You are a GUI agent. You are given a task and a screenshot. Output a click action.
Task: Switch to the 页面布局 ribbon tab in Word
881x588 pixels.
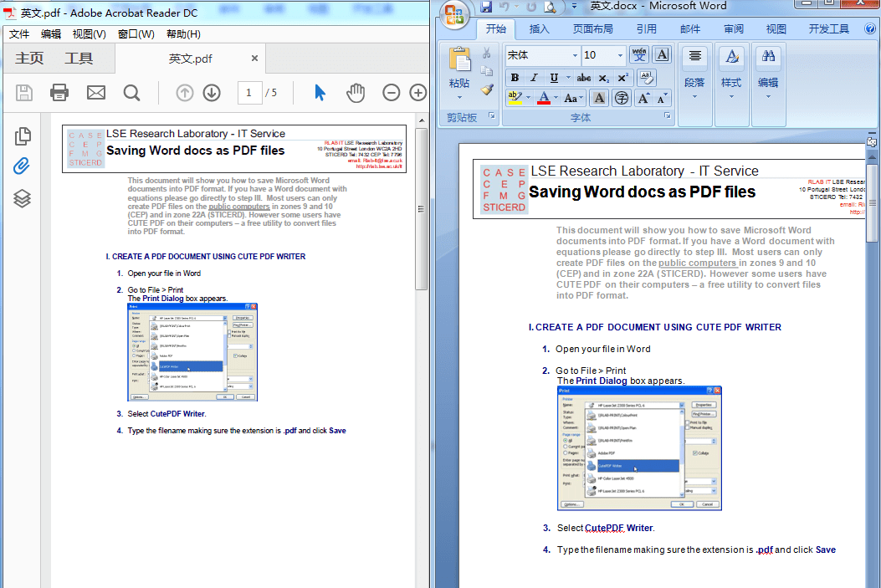coord(592,28)
